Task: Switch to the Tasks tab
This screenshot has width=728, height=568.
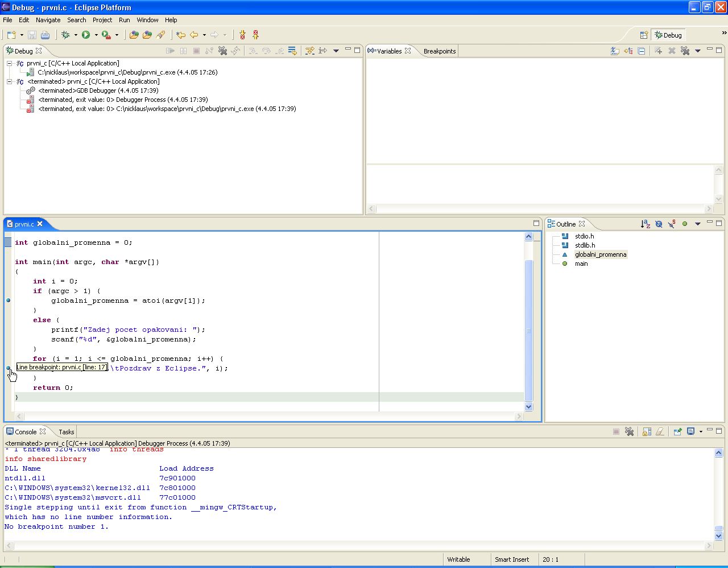Action: coord(66,431)
